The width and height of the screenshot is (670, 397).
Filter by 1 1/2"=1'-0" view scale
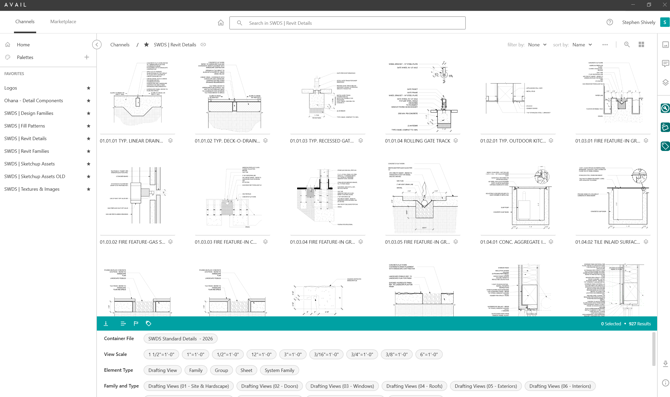coord(161,354)
